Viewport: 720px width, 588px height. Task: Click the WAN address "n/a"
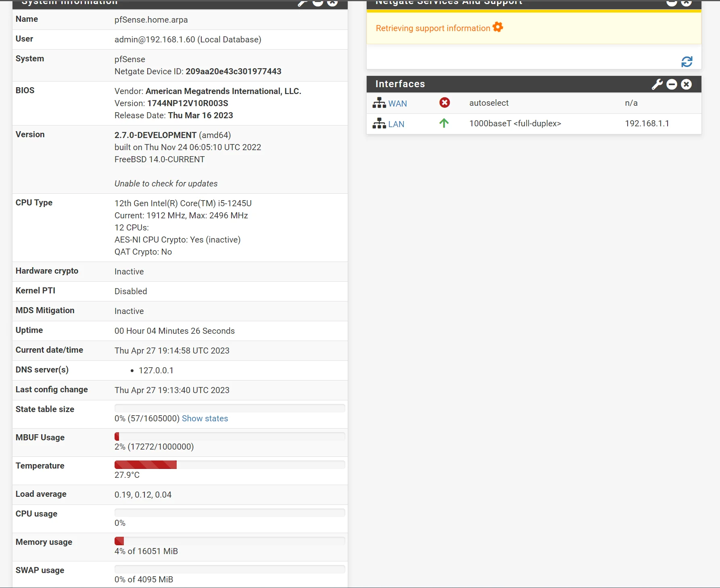(x=631, y=103)
